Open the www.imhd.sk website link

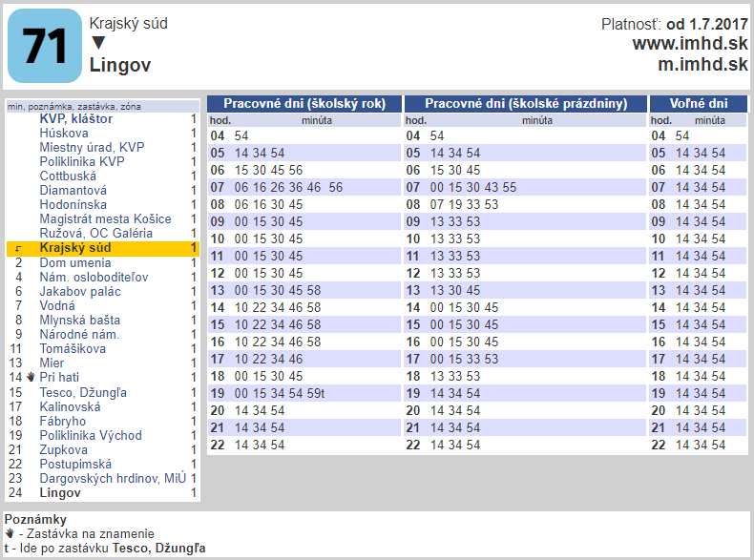pos(689,44)
